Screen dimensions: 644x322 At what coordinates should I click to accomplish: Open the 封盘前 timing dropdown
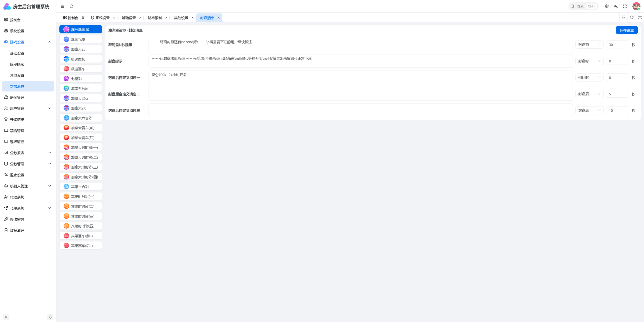click(589, 45)
